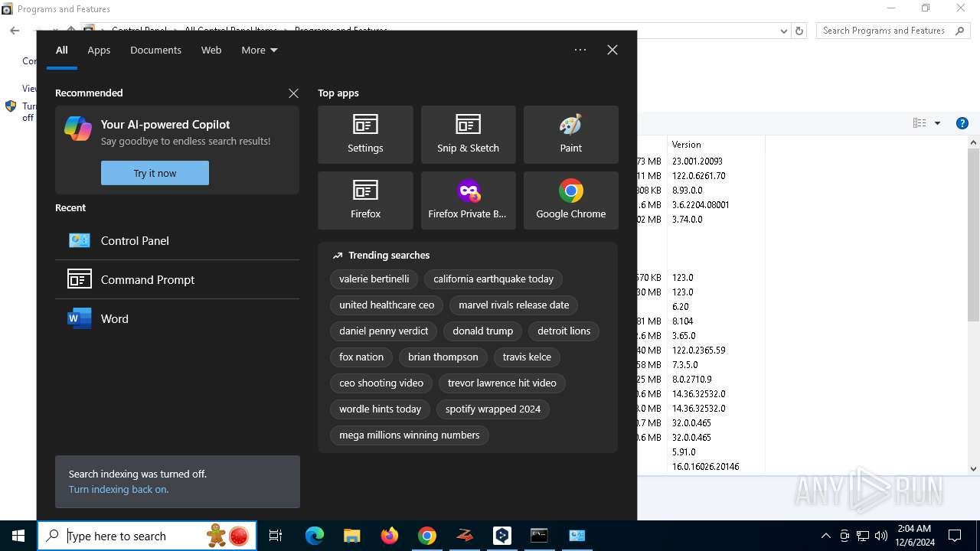Click the volume icon in system tray

[x=881, y=536]
